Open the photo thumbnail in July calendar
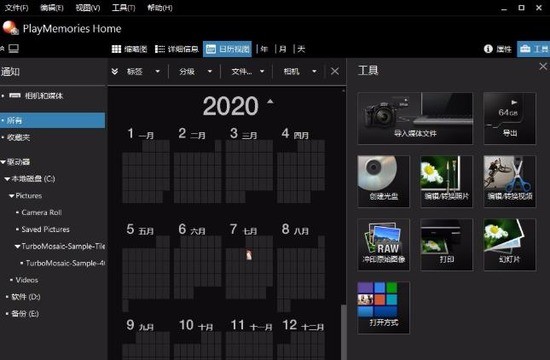 tap(249, 255)
